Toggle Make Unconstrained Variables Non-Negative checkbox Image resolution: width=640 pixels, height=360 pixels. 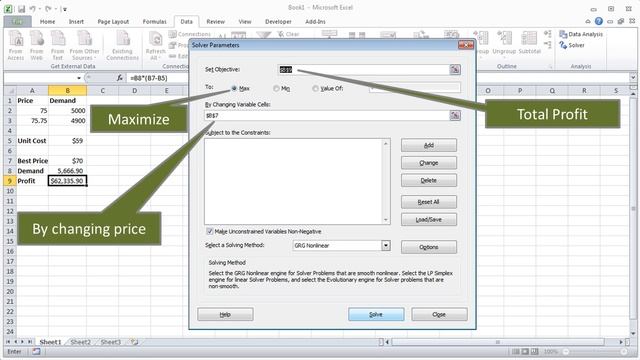(210, 231)
